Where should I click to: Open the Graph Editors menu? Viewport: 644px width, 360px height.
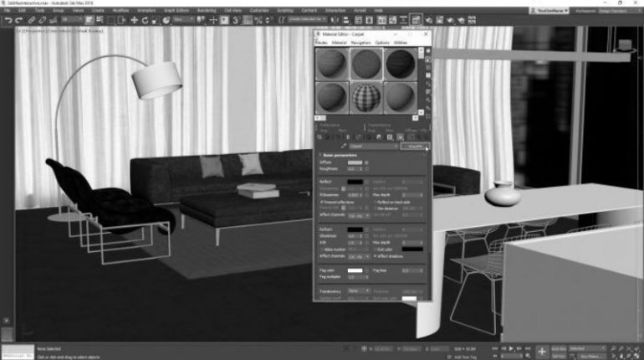[x=176, y=10]
